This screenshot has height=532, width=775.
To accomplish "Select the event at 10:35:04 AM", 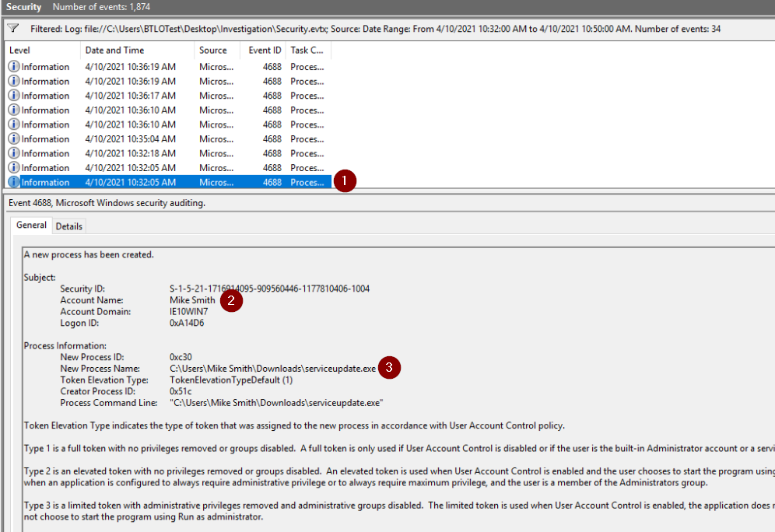I will point(130,139).
